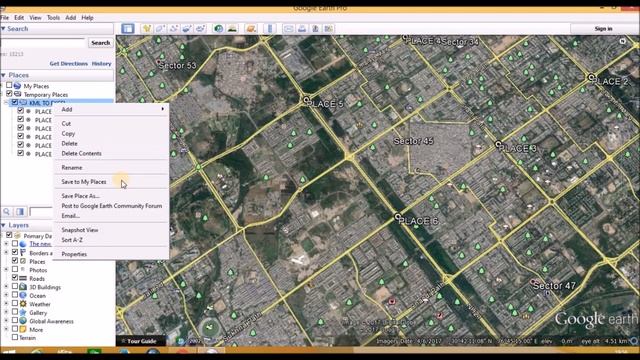Screen dimensions: 640x360
Task: Open the switch planets icon in the toolbar
Action: tap(251, 29)
